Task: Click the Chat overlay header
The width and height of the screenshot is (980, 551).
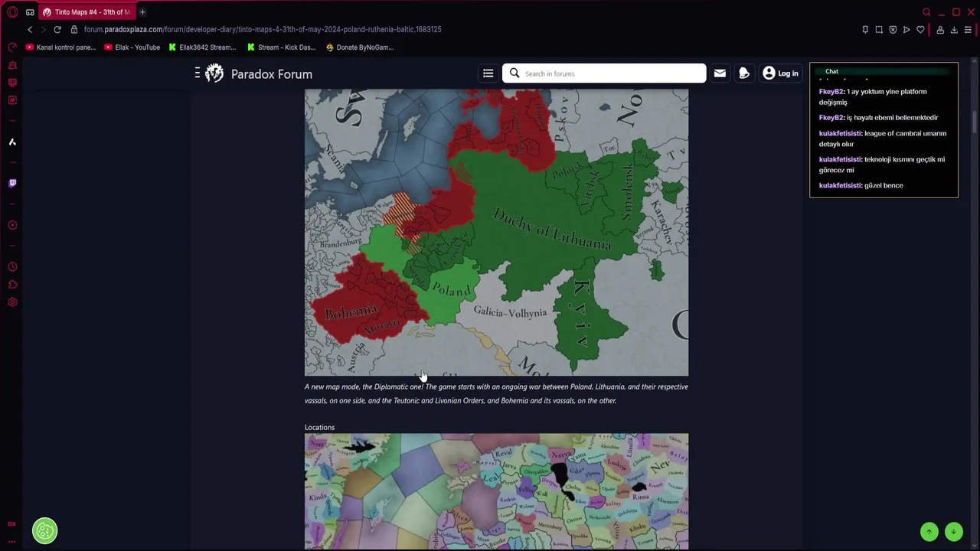Action: [884, 71]
